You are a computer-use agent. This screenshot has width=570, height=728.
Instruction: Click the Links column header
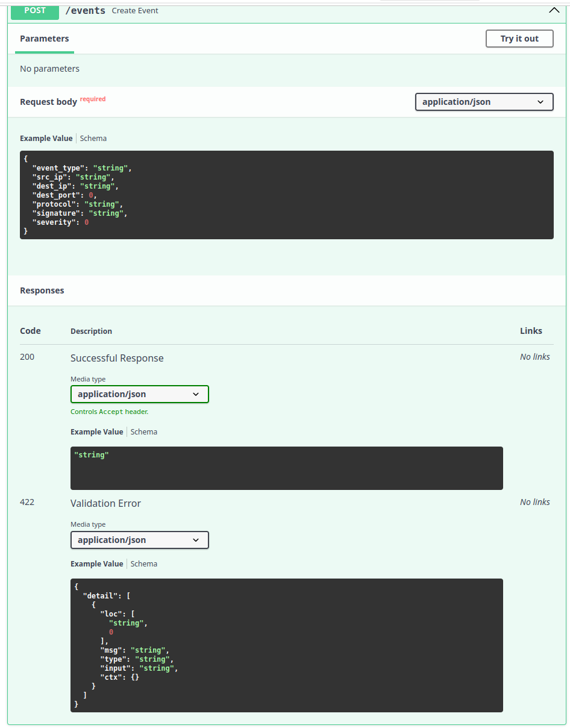(531, 331)
